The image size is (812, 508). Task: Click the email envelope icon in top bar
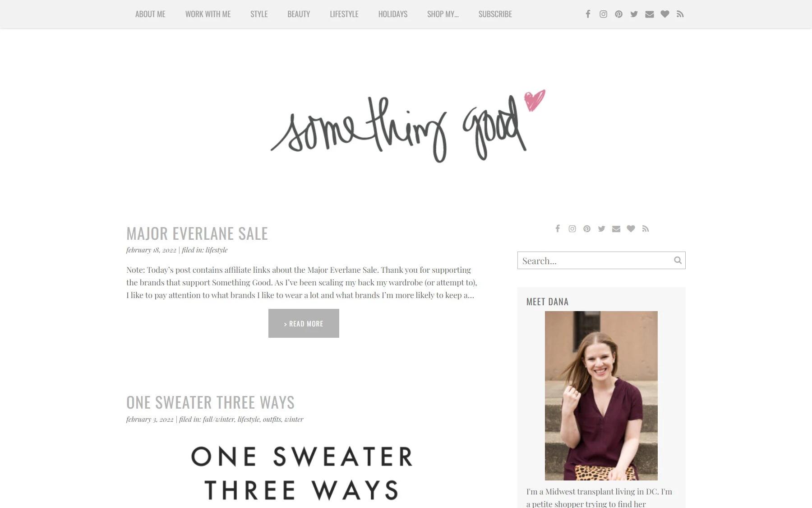pyautogui.click(x=649, y=14)
